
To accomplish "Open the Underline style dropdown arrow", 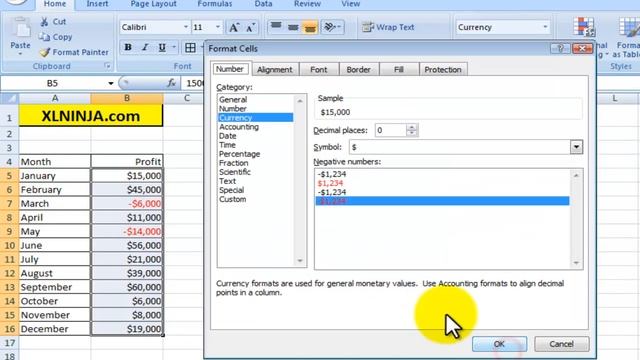I will point(174,47).
